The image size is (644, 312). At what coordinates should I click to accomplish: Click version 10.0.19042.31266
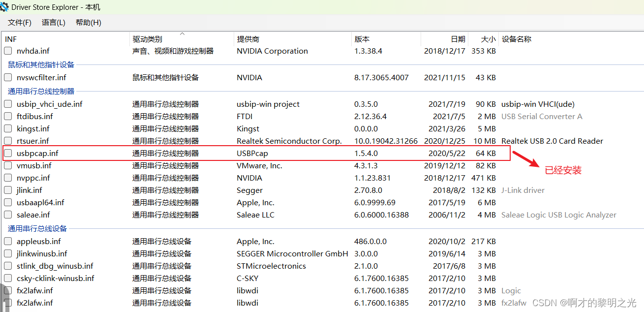(x=386, y=141)
